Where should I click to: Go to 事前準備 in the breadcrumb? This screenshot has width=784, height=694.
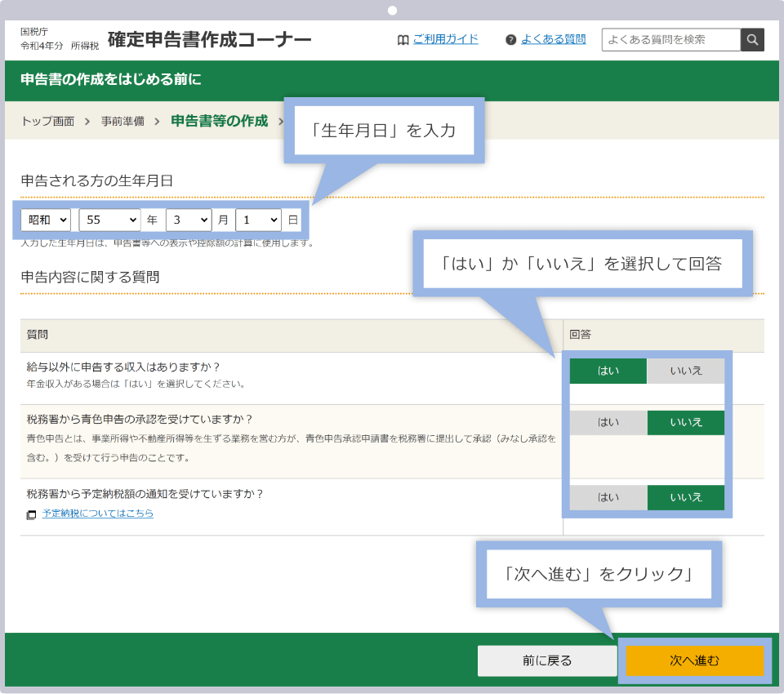point(122,121)
